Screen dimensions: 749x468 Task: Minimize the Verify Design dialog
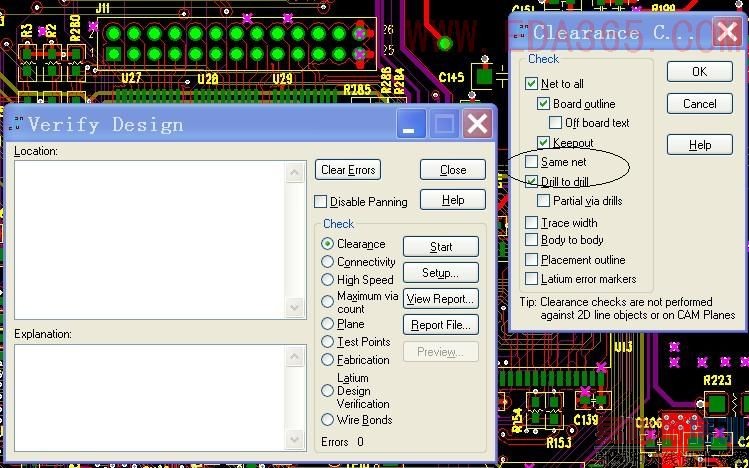411,124
